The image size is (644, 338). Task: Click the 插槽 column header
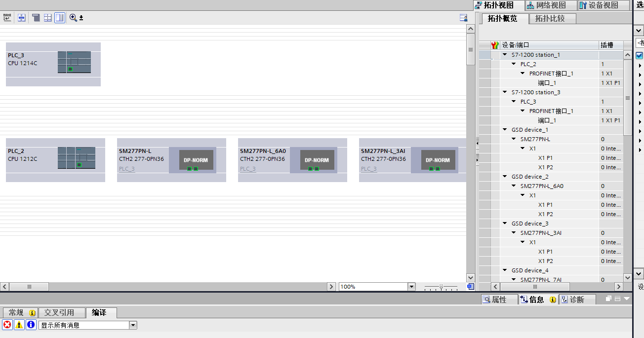611,45
